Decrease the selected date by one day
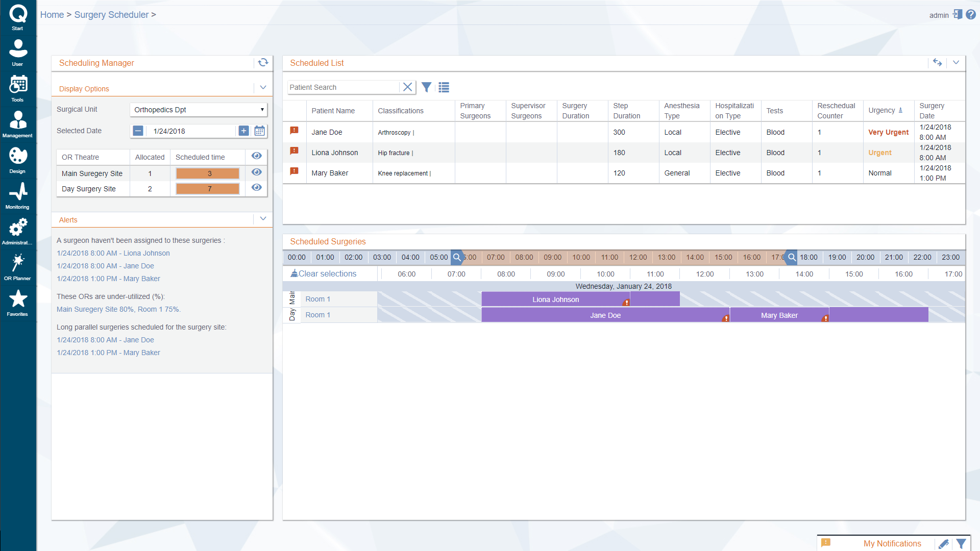The image size is (980, 551). tap(138, 131)
